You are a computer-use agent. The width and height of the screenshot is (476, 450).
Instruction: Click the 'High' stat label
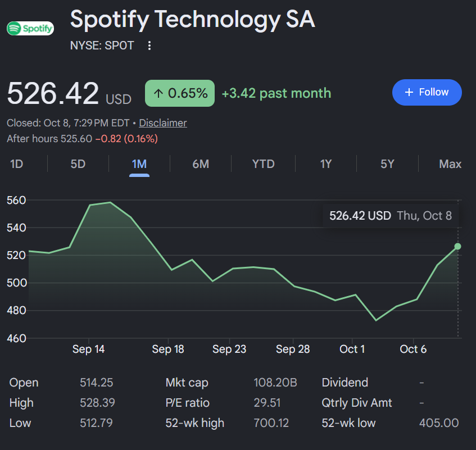click(21, 403)
